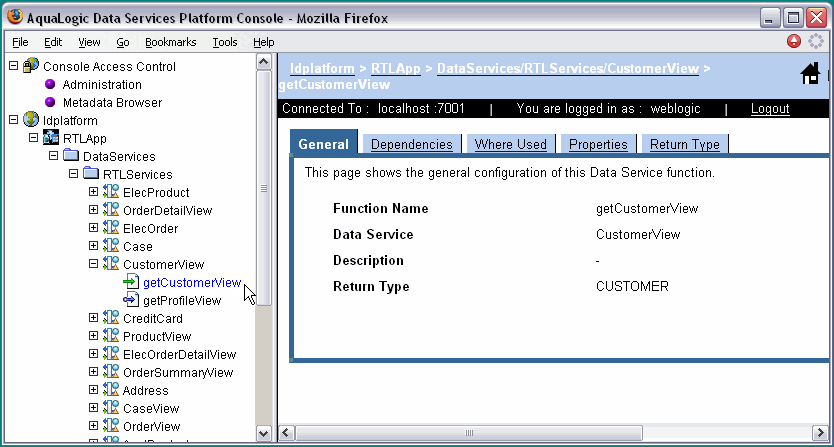Click the Logout link
The image size is (834, 447).
coord(770,109)
